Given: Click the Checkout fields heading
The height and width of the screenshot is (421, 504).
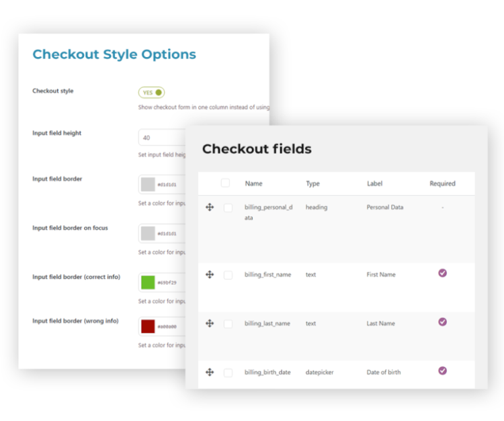Looking at the screenshot, I should (x=257, y=148).
